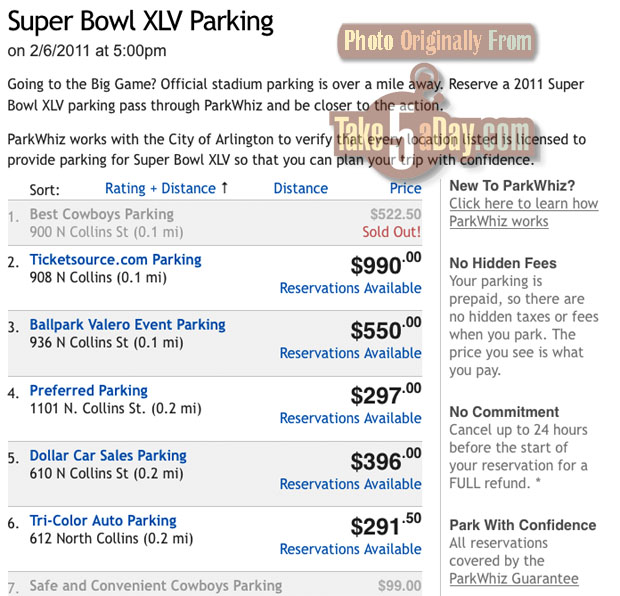
Task: Click the $990.00 price for Ticketsource parking
Action: tap(386, 264)
